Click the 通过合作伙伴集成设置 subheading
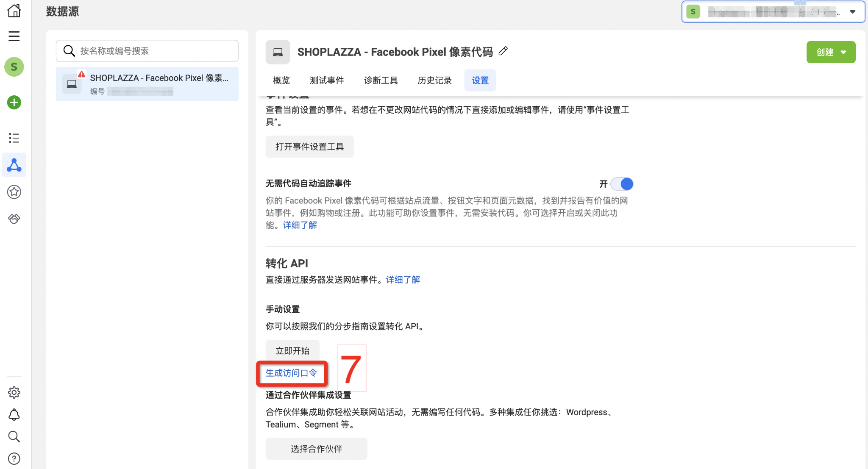868x469 pixels. [309, 395]
